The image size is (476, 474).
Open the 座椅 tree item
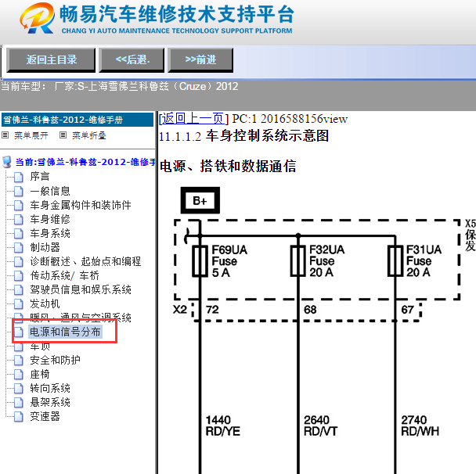(39, 374)
